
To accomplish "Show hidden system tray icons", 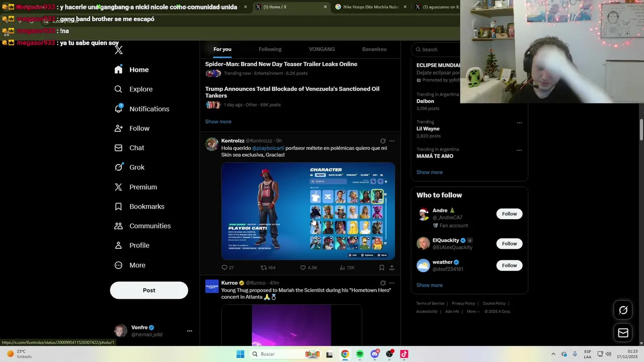I will [553, 354].
